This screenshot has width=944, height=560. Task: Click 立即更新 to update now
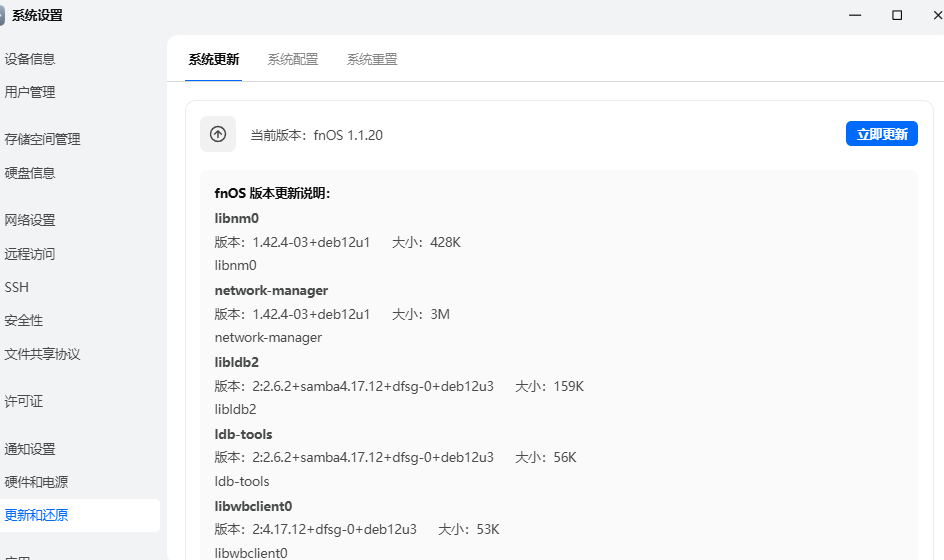pyautogui.click(x=881, y=134)
